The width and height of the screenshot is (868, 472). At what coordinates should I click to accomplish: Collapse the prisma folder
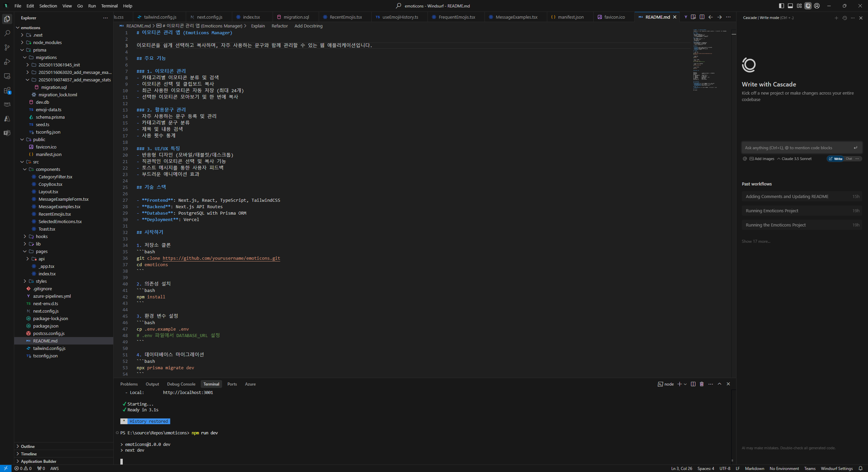pyautogui.click(x=39, y=50)
